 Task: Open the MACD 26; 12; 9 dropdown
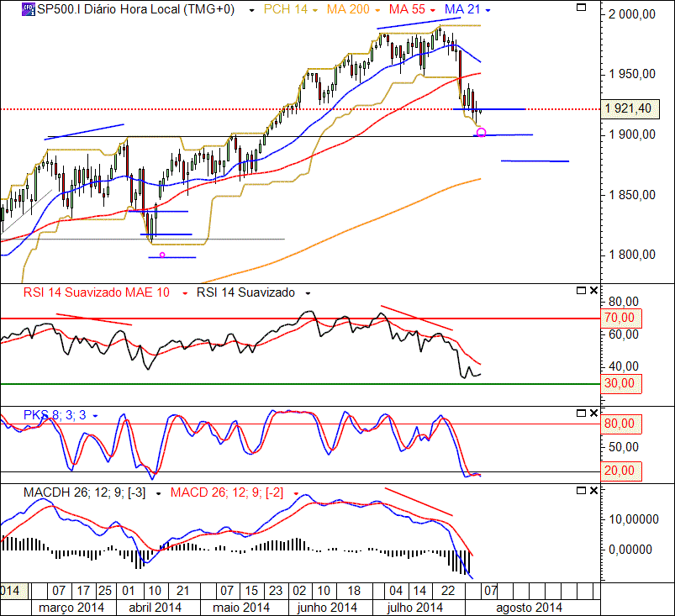[x=296, y=494]
